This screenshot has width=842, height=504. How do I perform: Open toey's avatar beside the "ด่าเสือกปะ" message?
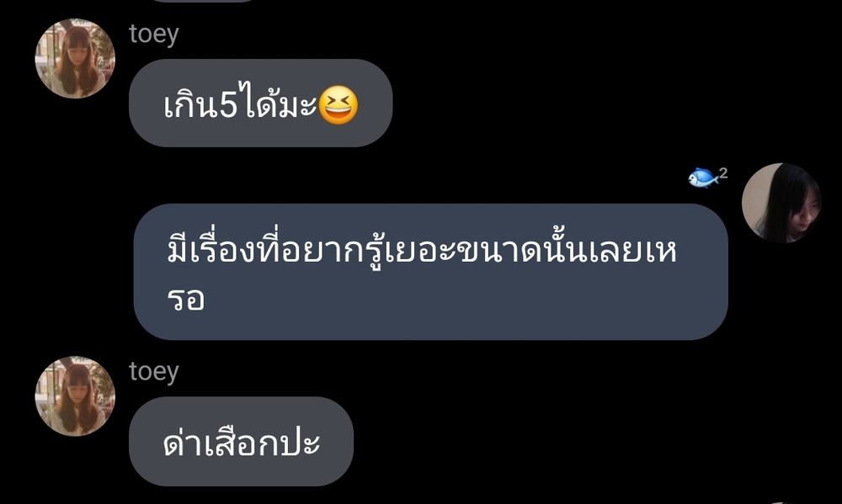pyautogui.click(x=75, y=396)
